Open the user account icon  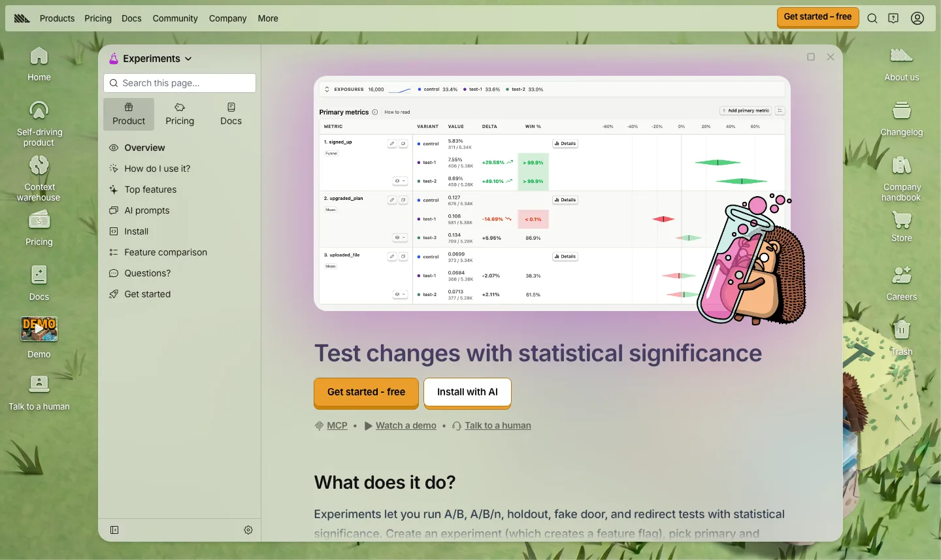click(x=917, y=18)
